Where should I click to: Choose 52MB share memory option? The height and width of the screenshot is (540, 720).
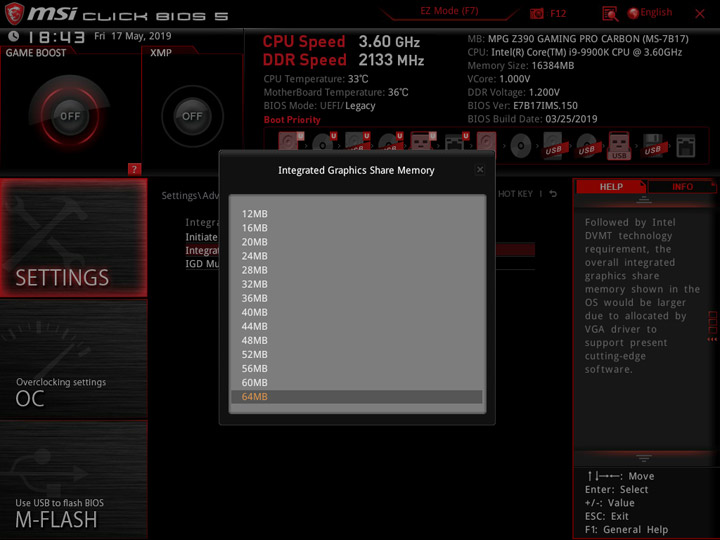(357, 354)
